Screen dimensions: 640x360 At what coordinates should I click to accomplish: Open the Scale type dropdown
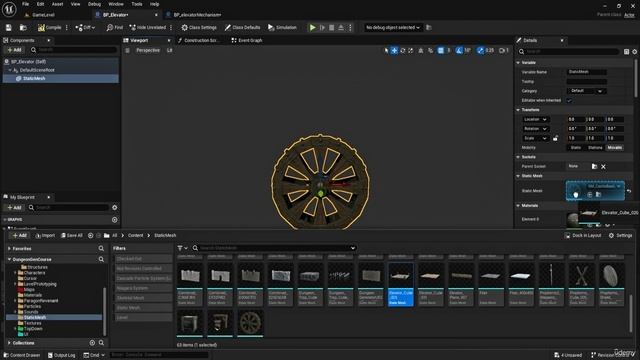535,138
